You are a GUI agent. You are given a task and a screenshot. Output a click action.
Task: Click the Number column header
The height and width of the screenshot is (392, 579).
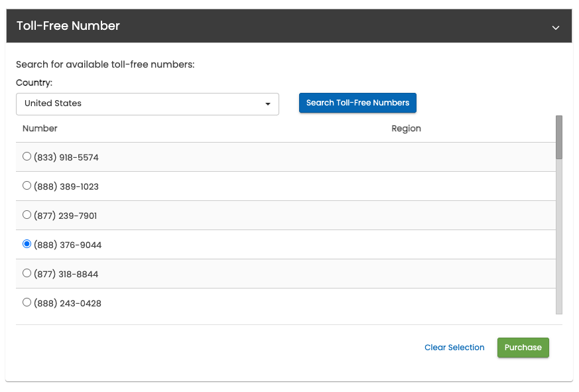pos(40,128)
